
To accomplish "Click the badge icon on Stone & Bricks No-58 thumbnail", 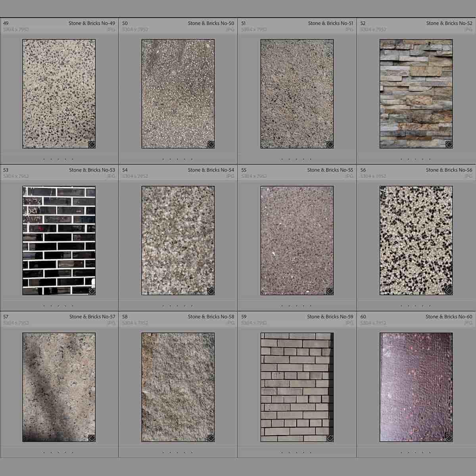I will point(211,438).
